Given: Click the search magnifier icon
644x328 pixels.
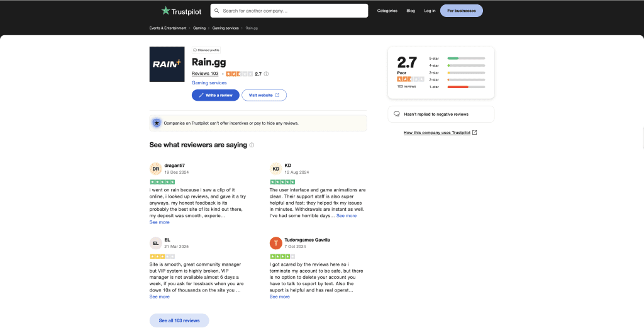Looking at the screenshot, I should point(217,11).
